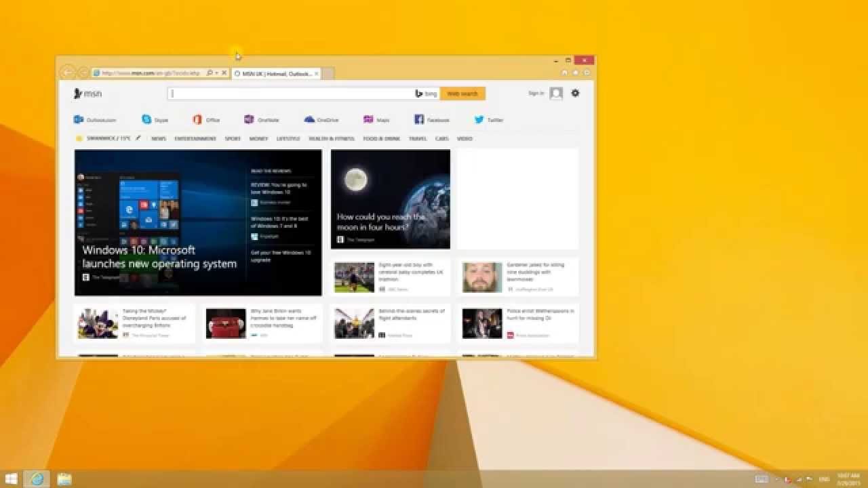Image resolution: width=868 pixels, height=488 pixels.
Task: Focus the Bing web search box
Action: click(x=290, y=94)
